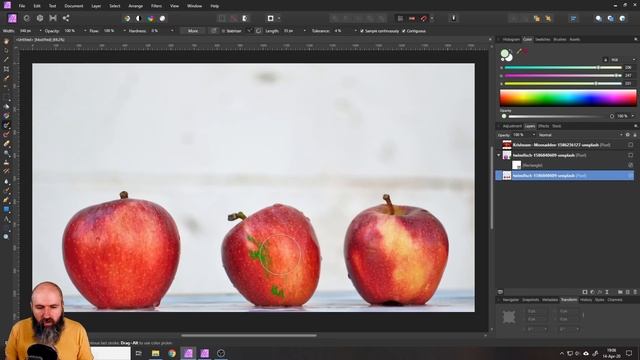Image resolution: width=640 pixels, height=360 pixels.
Task: Collapse the expanded heimilisch layer group arrow
Action: [498, 155]
